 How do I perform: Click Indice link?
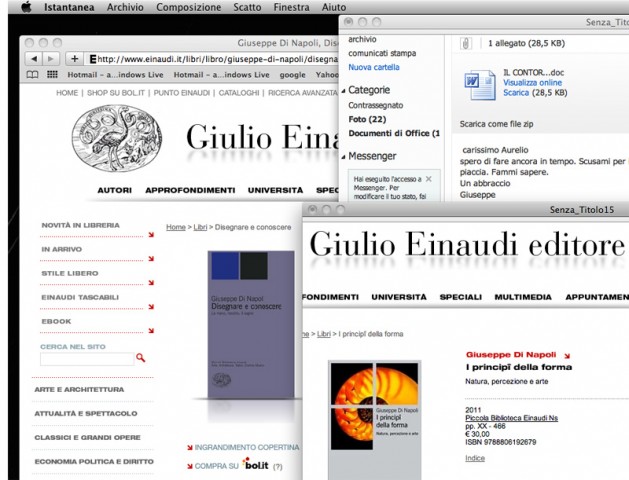click(x=475, y=458)
